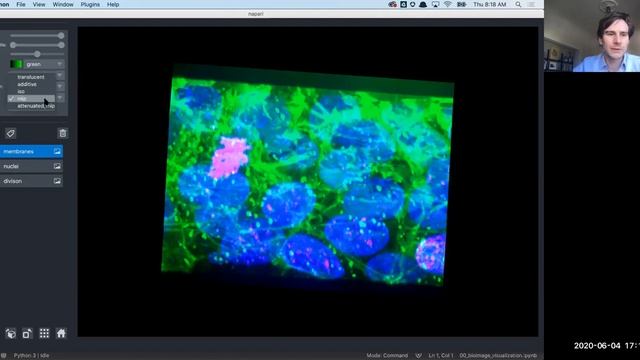Delete selected layer with trash icon
Image resolution: width=640 pixels, height=360 pixels.
(62, 133)
